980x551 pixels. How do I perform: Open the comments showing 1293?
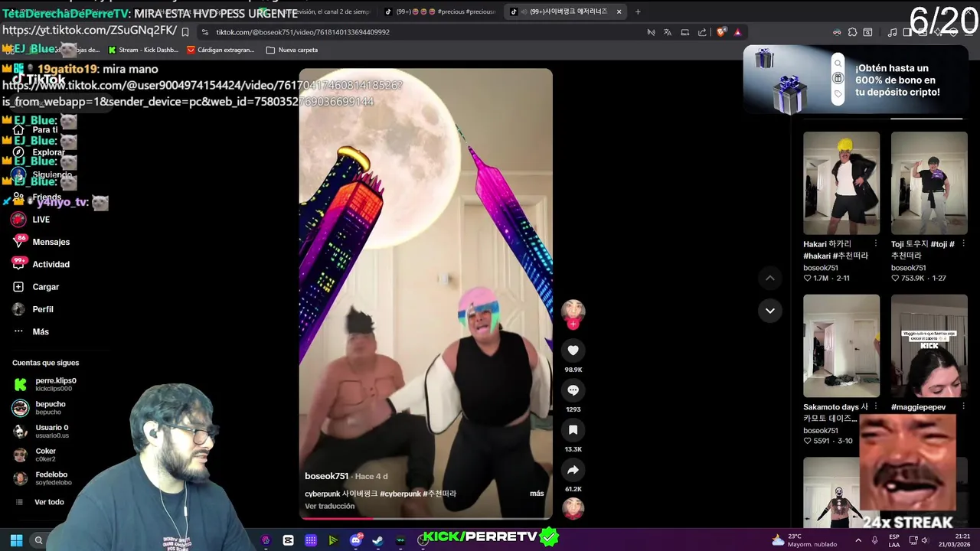click(573, 390)
